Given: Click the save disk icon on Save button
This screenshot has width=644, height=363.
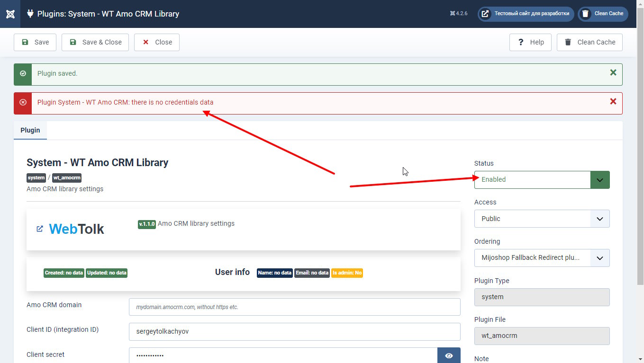Looking at the screenshot, I should 25,42.
